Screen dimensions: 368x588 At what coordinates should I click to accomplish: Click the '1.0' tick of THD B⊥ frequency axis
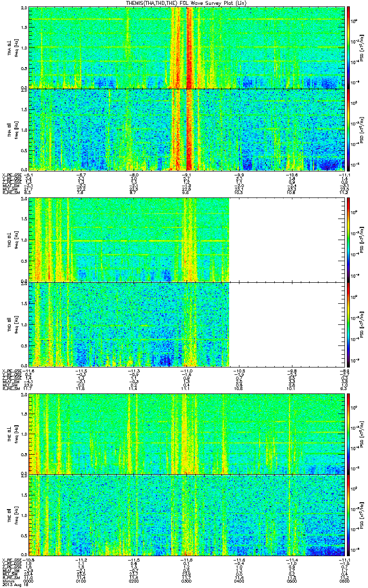[25, 240]
